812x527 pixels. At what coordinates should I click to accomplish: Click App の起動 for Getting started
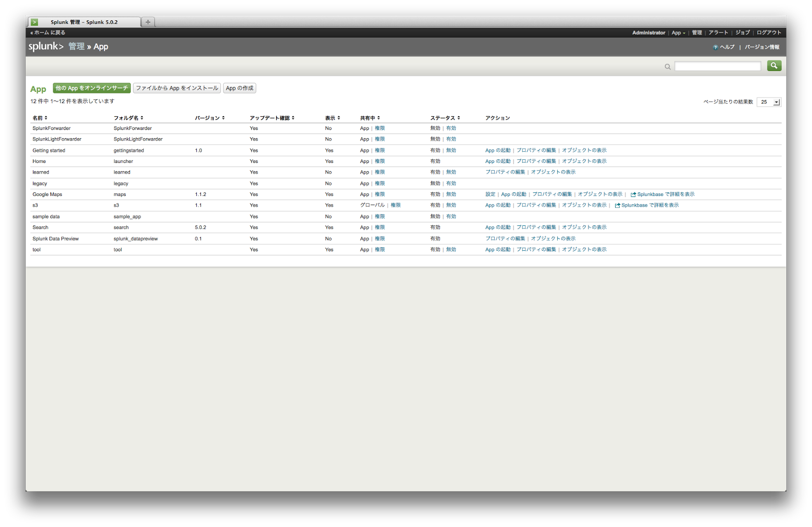(x=498, y=150)
